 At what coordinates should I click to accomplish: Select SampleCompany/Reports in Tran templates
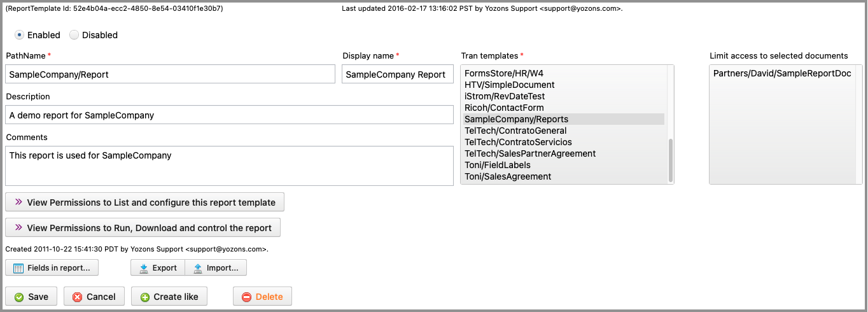point(516,119)
